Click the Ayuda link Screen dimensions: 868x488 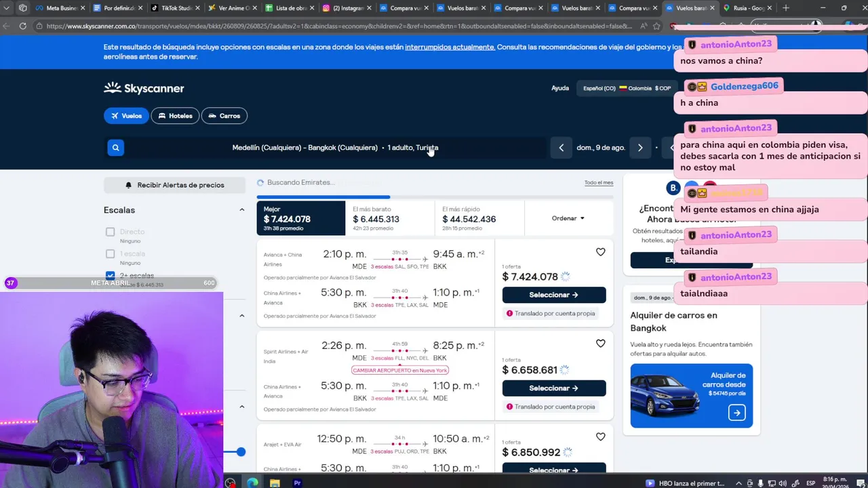pyautogui.click(x=560, y=88)
